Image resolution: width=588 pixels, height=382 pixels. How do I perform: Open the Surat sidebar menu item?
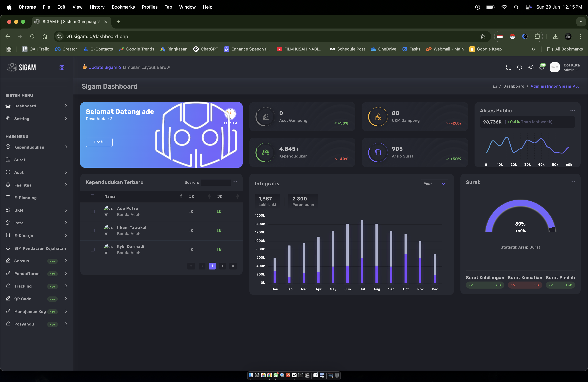click(20, 160)
